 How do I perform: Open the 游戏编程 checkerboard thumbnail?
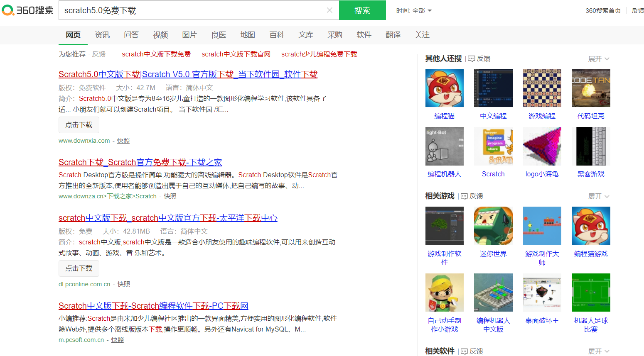(542, 88)
